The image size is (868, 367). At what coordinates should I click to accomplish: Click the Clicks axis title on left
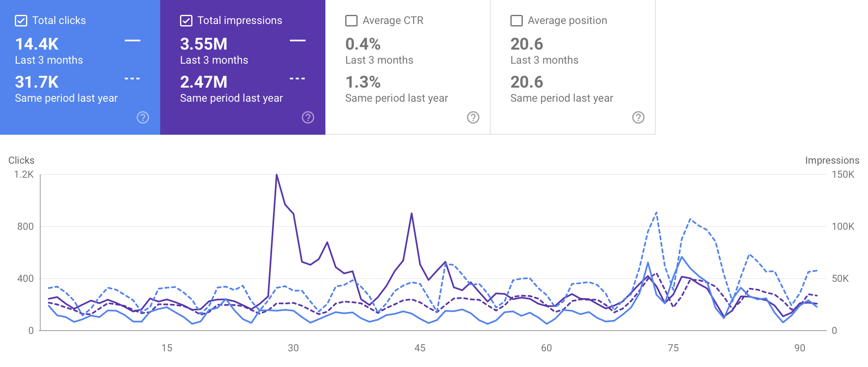click(x=21, y=160)
